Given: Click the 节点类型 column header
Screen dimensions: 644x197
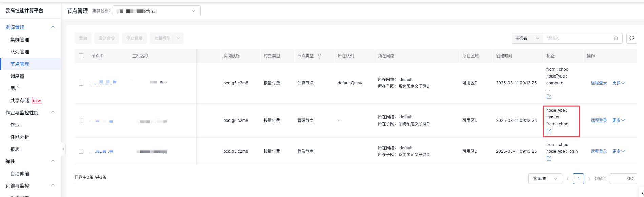Looking at the screenshot, I should point(305,56).
